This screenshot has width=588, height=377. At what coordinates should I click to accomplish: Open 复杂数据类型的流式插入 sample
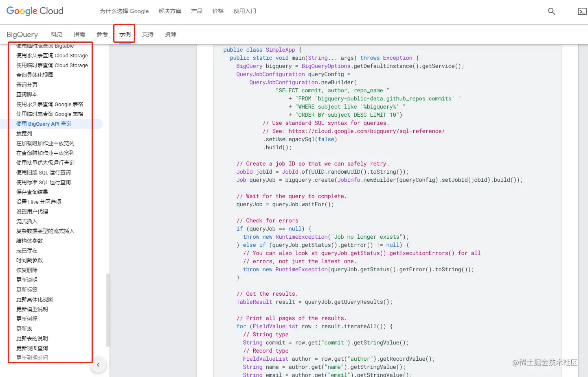tap(45, 231)
